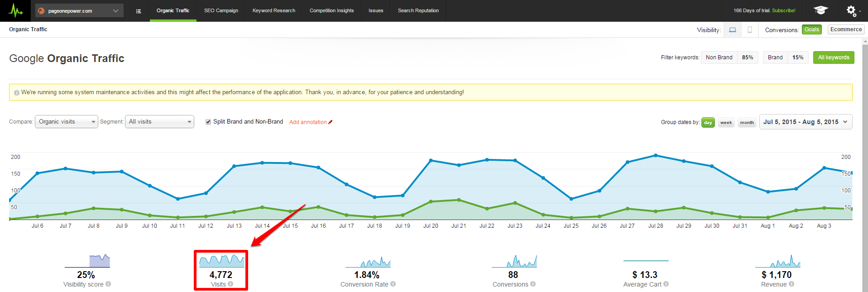Open the Keyword Research tab

[x=274, y=10]
